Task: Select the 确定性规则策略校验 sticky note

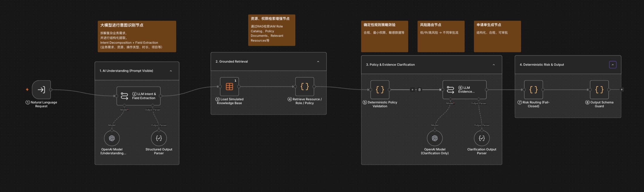Action: tap(385, 36)
